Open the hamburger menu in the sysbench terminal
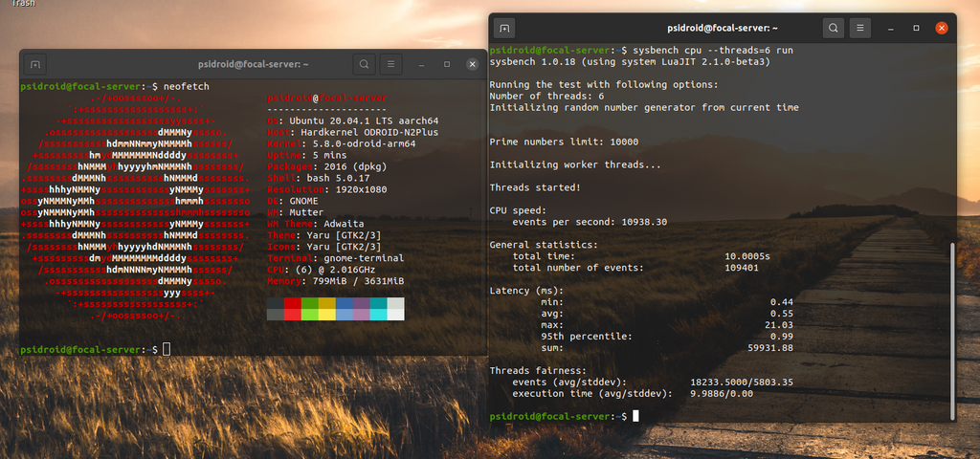 860,29
